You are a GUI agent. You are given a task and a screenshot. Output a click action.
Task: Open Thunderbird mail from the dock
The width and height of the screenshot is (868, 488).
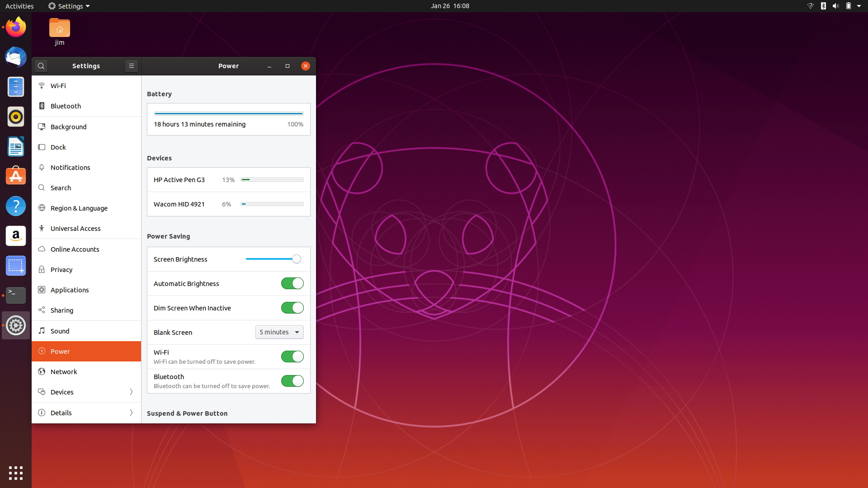click(16, 57)
